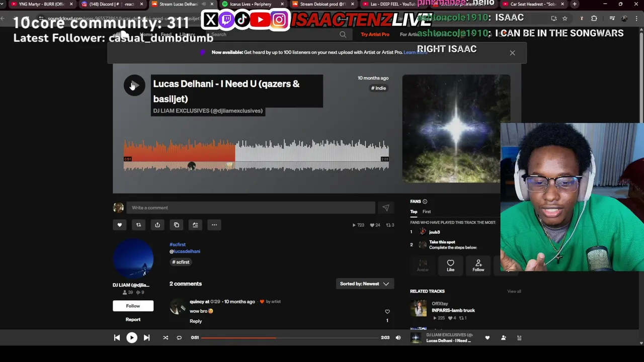Select the # Indie genre tag
This screenshot has height=362, width=644.
point(378,88)
